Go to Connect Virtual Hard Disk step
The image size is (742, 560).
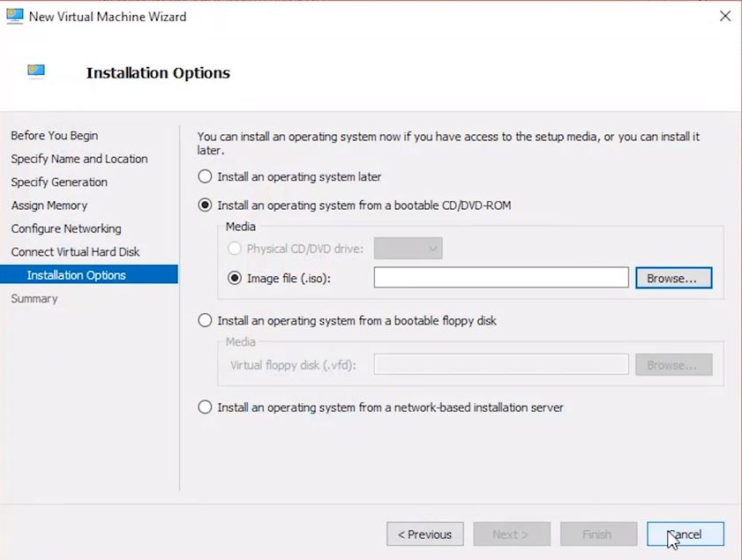tap(75, 252)
